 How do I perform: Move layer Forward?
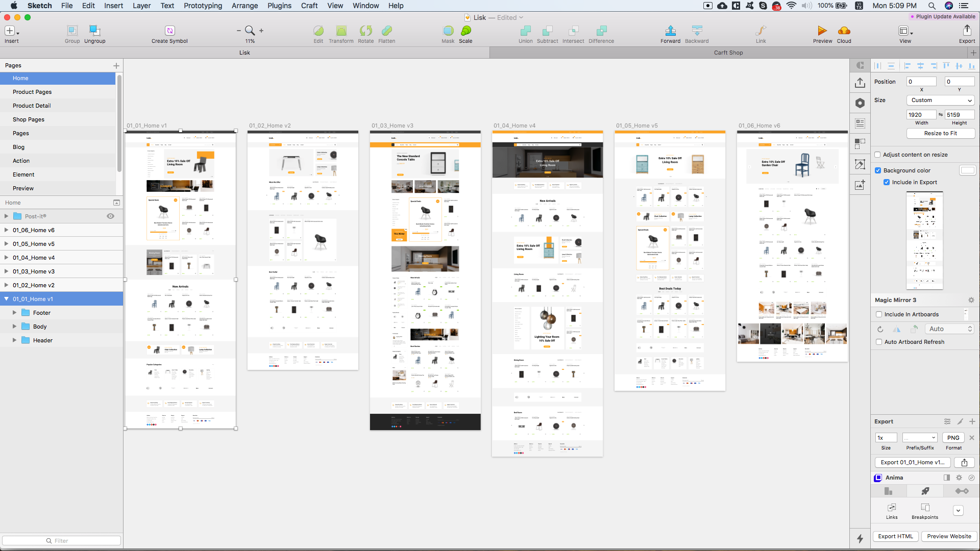click(670, 34)
